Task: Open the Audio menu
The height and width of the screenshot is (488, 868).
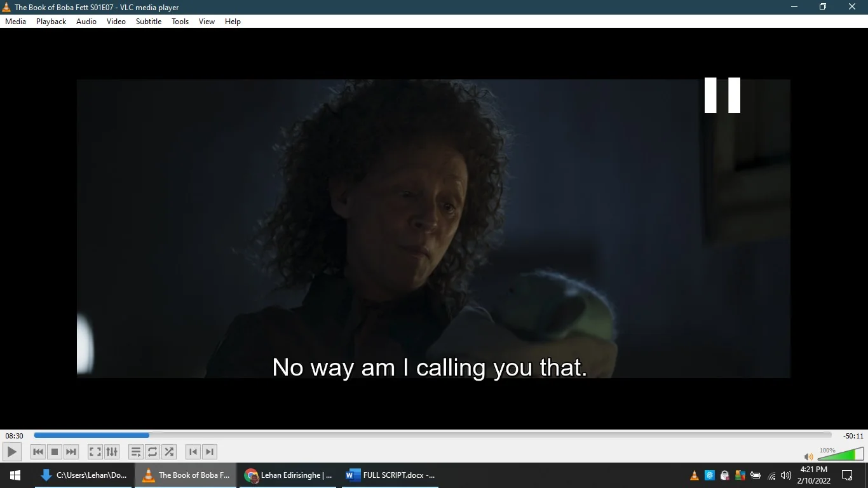Action: click(86, 22)
